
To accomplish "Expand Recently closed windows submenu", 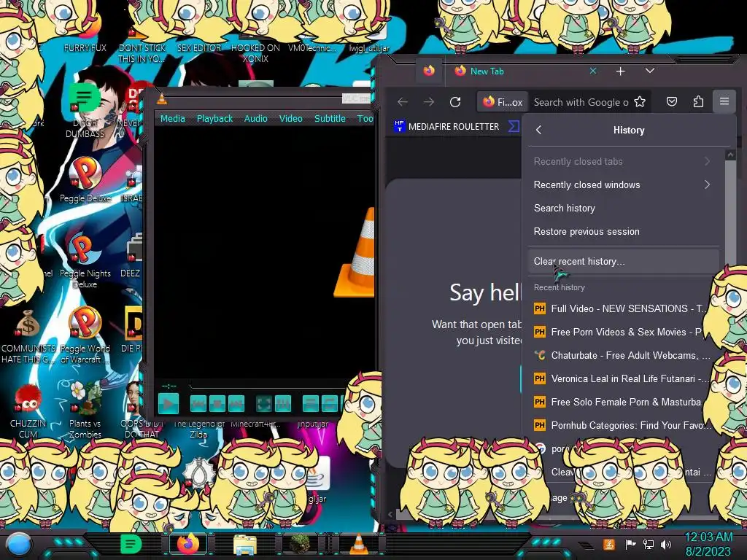I will [623, 184].
